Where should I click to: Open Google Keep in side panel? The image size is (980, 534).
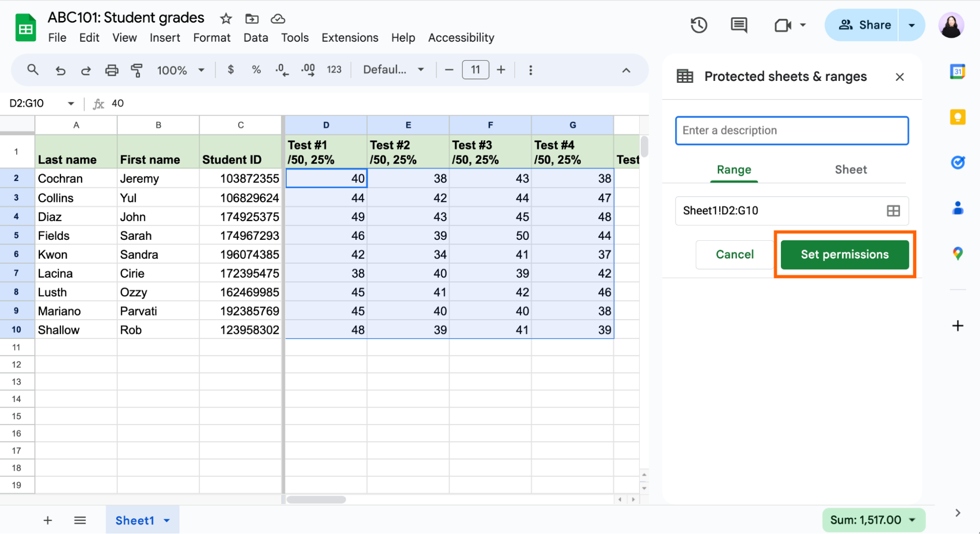coord(957,117)
